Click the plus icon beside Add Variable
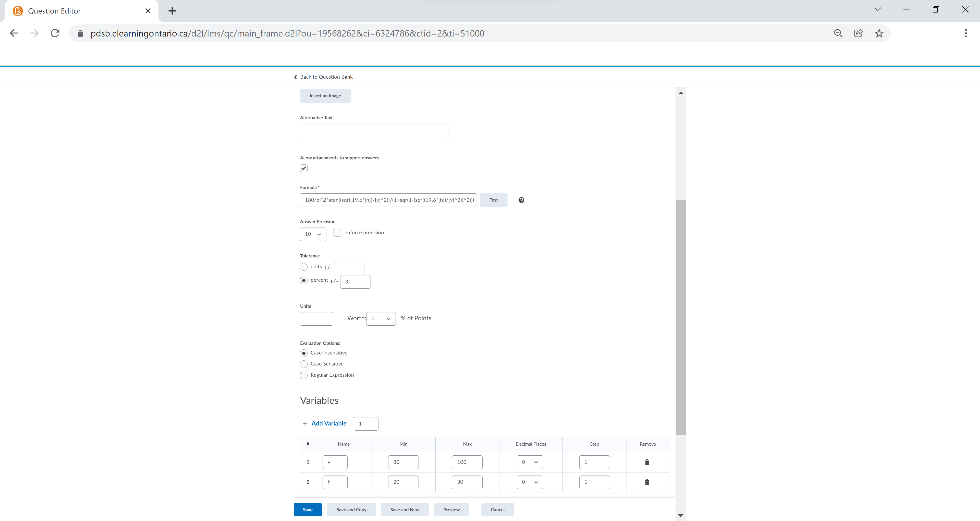The height and width of the screenshot is (521, 980). (305, 423)
